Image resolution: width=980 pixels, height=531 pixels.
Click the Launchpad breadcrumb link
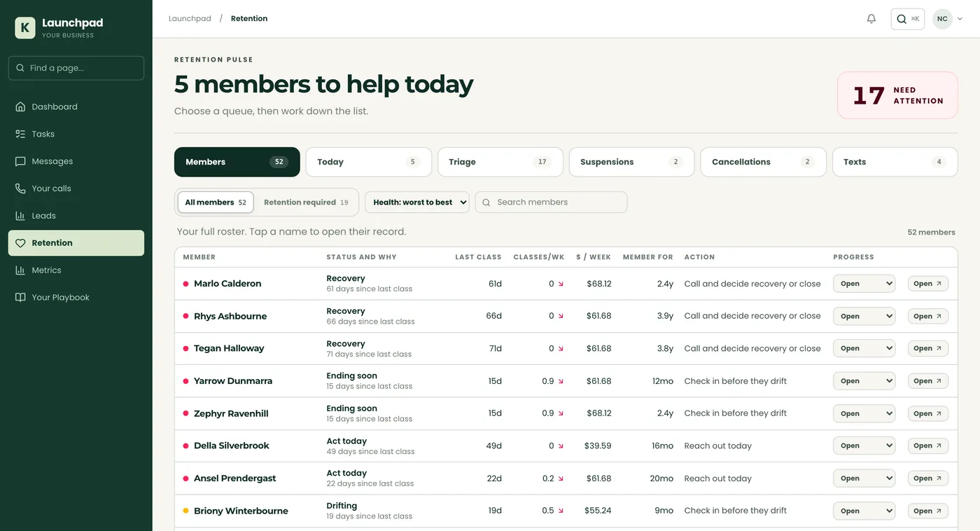(x=190, y=19)
